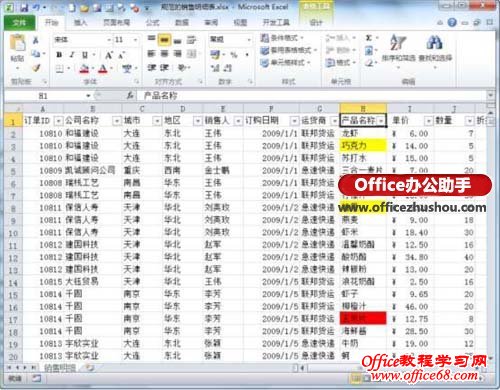Switch to the 数据 ribbon tab
Image resolution: width=500 pixels, height=390 pixels.
tap(182, 23)
